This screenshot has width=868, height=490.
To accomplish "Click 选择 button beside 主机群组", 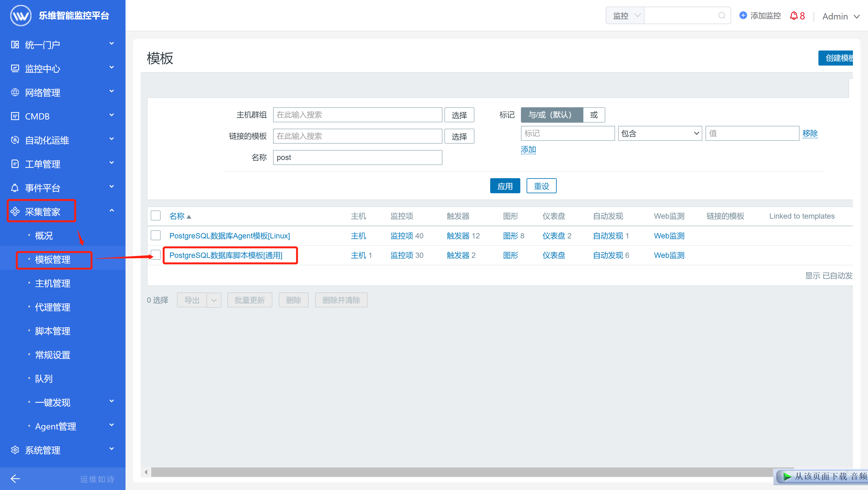I will (x=459, y=115).
